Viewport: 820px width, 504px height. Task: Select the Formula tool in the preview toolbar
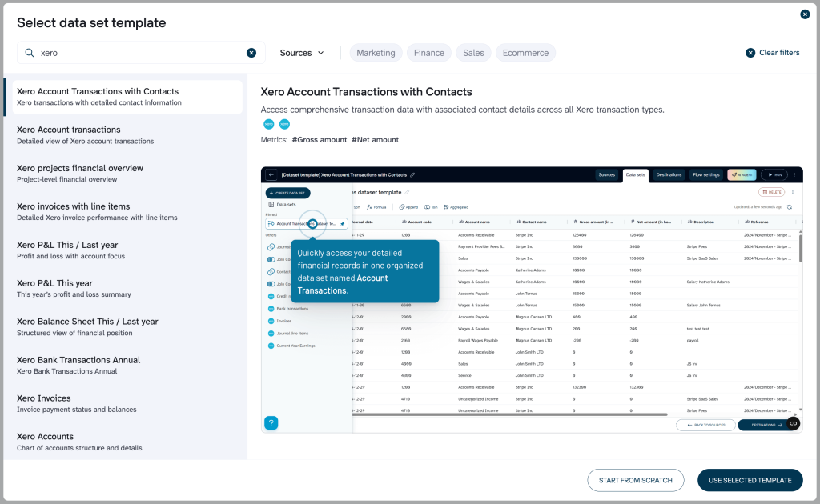coord(378,206)
